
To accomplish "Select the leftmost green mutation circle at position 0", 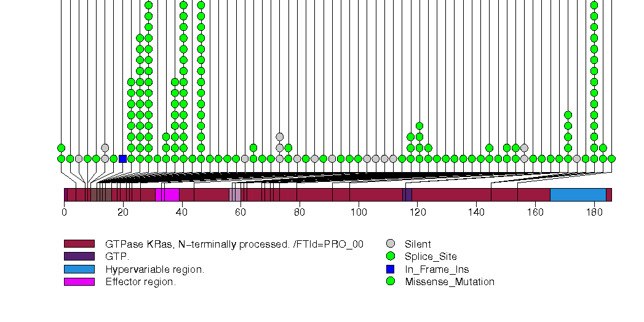I will (61, 159).
